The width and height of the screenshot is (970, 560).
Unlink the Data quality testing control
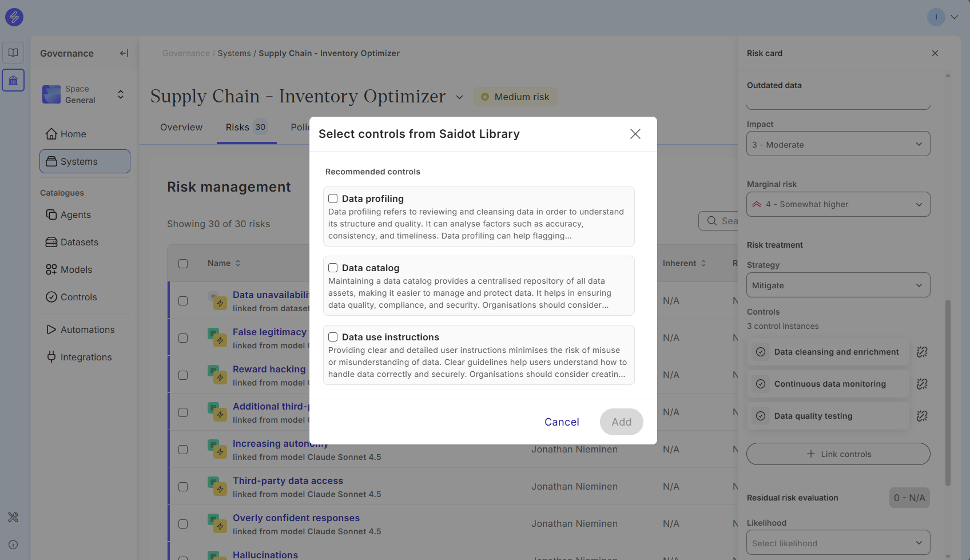click(x=921, y=416)
